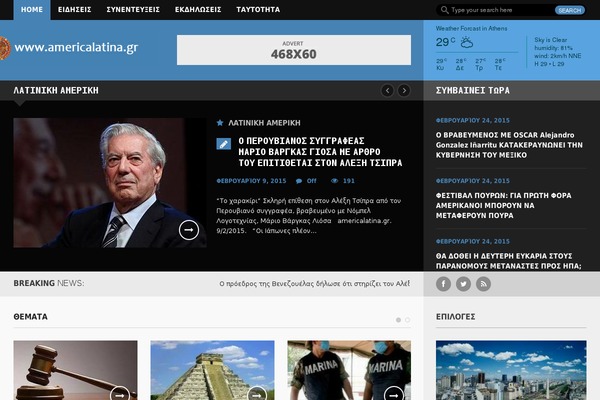Open the Mayan pyramid thumbnail

coord(212,370)
